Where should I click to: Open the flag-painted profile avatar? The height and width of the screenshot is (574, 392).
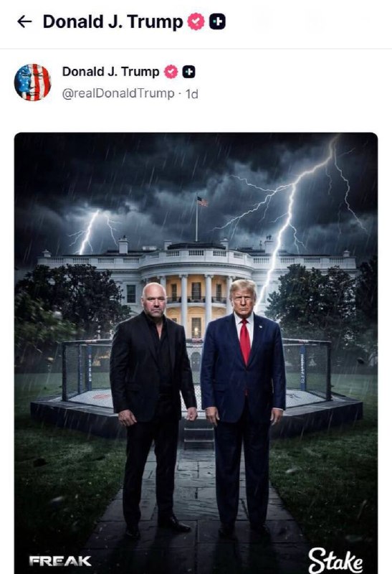click(x=32, y=83)
